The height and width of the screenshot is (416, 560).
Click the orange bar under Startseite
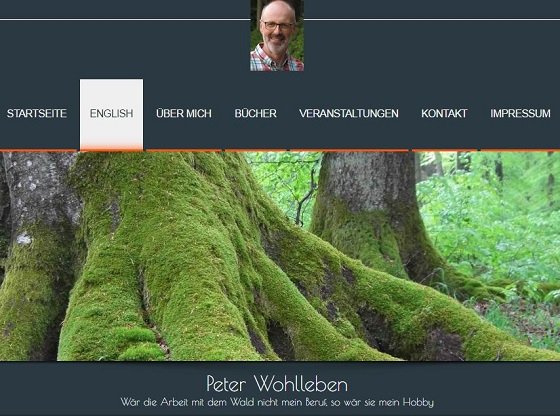pos(39,150)
